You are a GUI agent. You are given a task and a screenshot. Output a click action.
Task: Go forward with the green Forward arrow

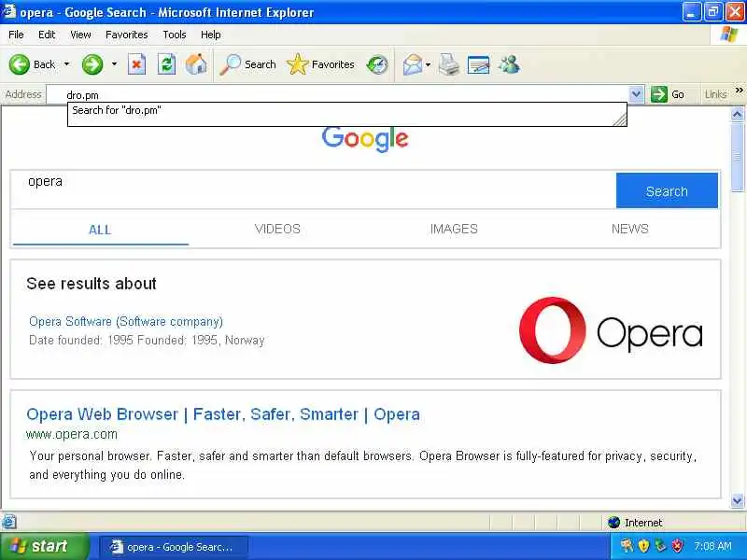pyautogui.click(x=92, y=64)
